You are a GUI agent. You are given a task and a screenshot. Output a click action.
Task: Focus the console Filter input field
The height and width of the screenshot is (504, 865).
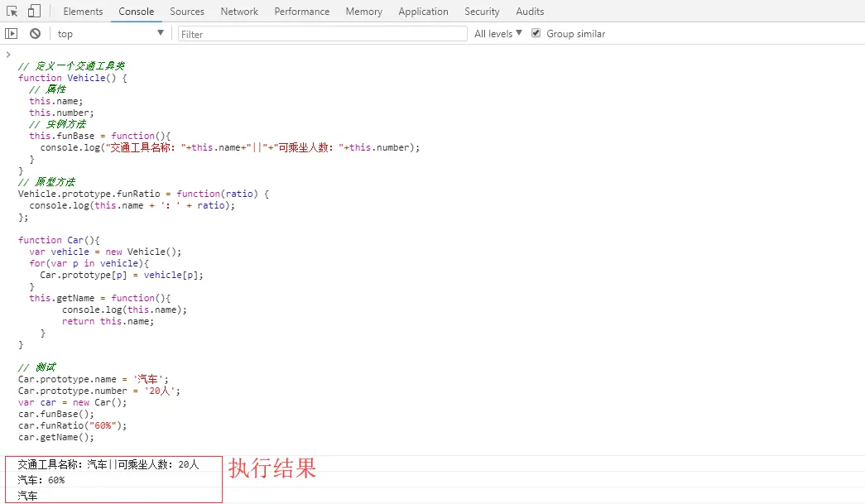pyautogui.click(x=322, y=34)
